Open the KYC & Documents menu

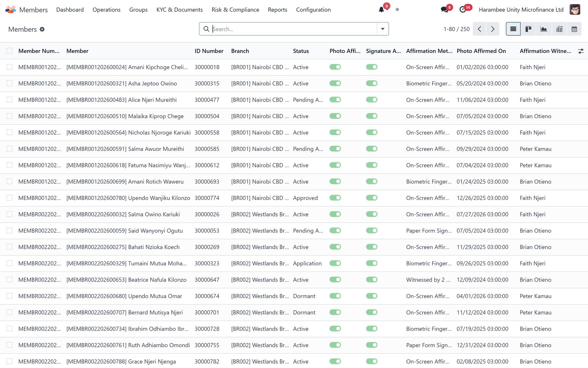180,10
